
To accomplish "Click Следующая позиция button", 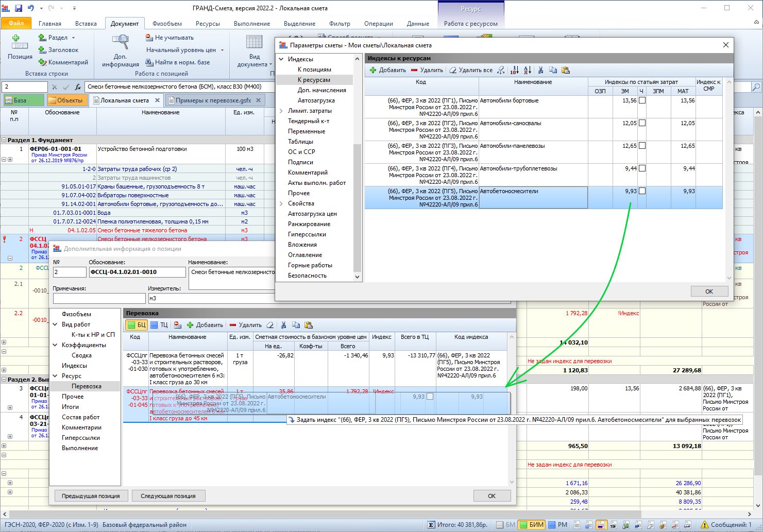I will tap(168, 496).
